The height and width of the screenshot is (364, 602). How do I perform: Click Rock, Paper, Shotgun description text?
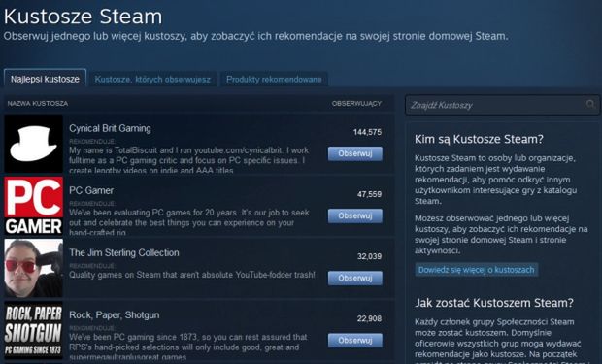tap(188, 347)
